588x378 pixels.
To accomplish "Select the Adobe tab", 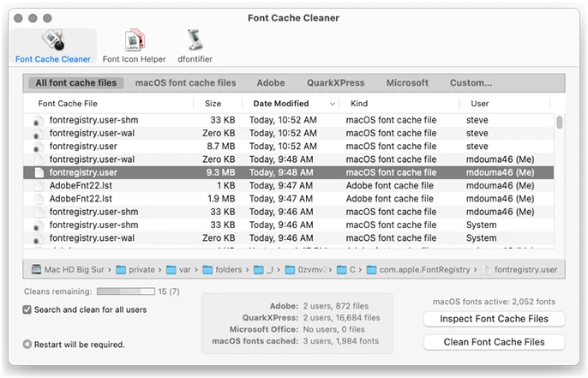I will pyautogui.click(x=271, y=83).
